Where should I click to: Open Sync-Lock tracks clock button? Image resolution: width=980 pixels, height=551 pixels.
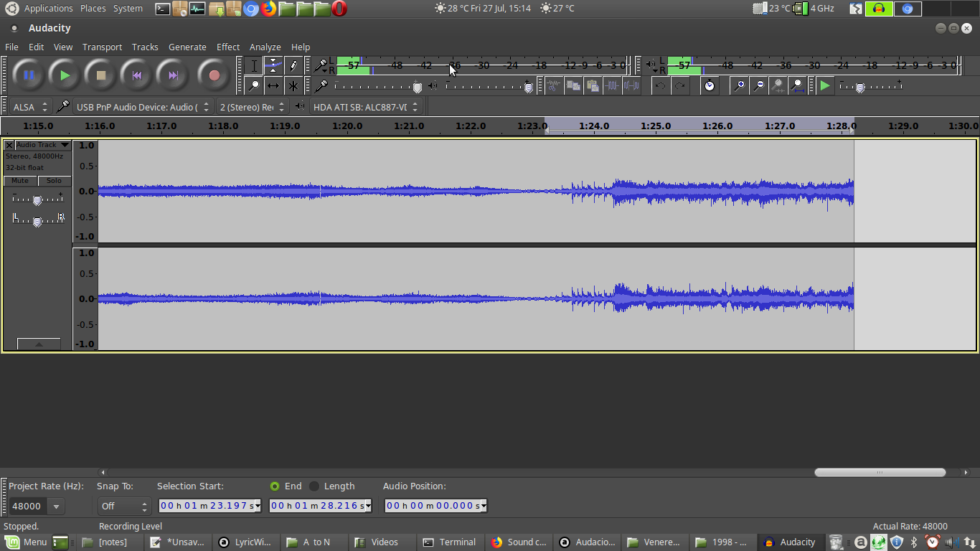pyautogui.click(x=710, y=86)
